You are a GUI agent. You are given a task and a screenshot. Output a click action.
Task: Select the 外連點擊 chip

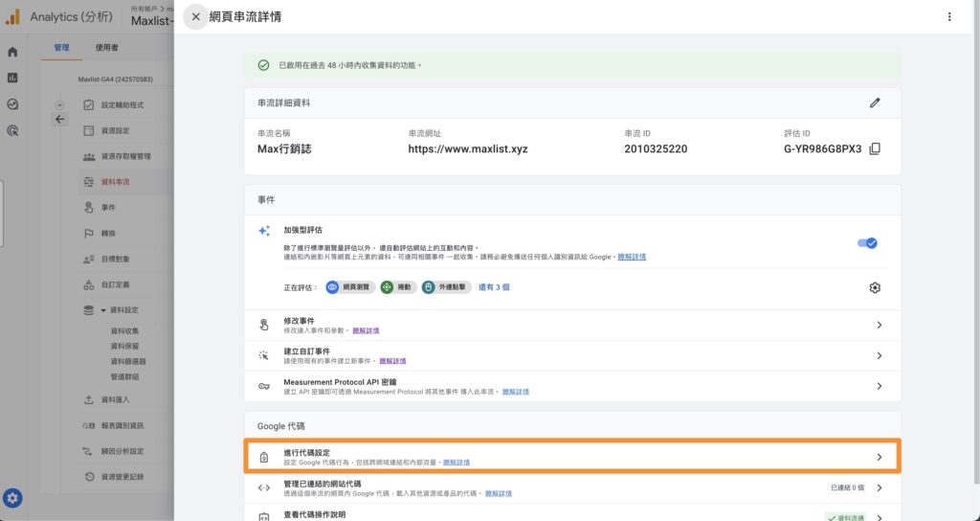click(x=446, y=287)
